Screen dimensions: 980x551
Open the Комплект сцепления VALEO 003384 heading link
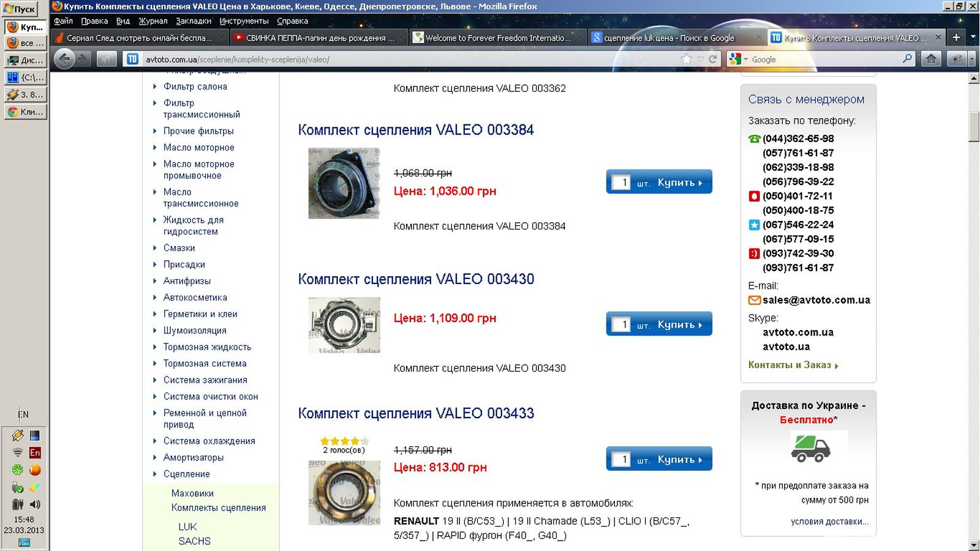click(x=416, y=130)
